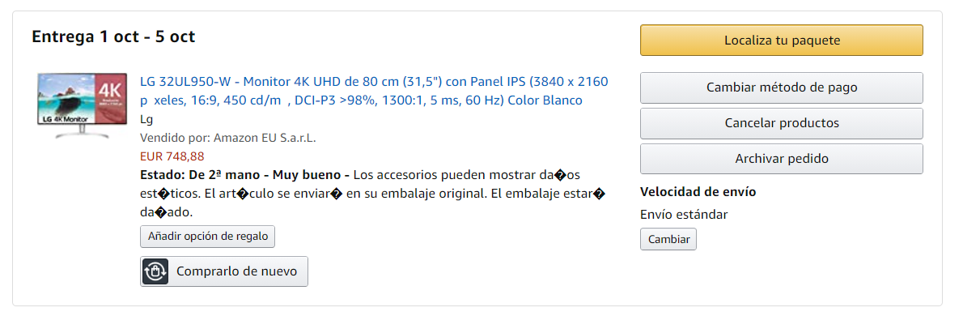Select the 'Vendido por: Amazon EU S.a.r.L.' text
The height and width of the screenshot is (316, 980).
228,138
